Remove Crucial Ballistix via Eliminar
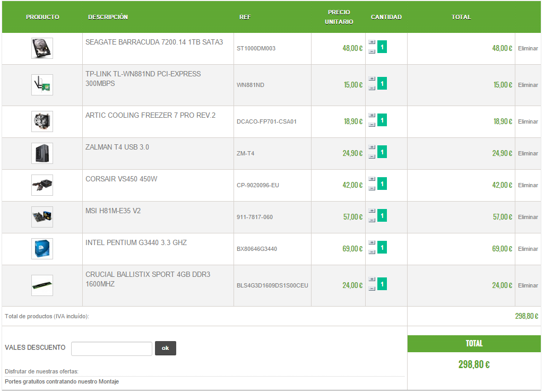 coord(528,285)
